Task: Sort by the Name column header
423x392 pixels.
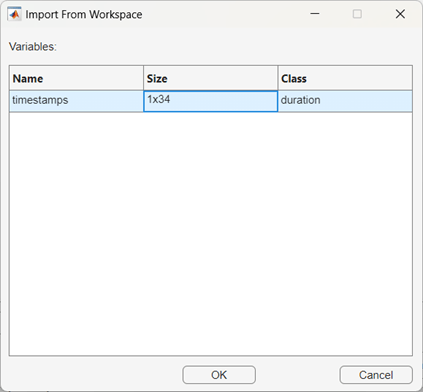Action: point(76,78)
